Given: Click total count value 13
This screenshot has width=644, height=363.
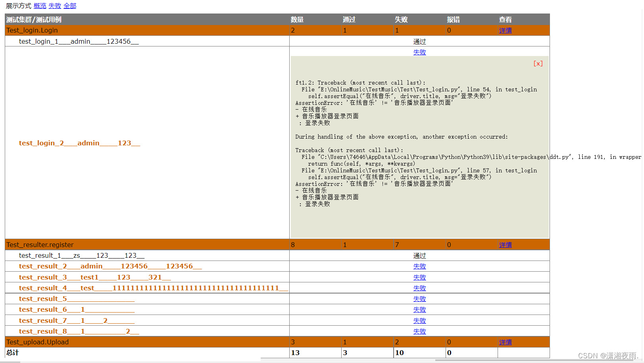Looking at the screenshot, I should pos(295,353).
